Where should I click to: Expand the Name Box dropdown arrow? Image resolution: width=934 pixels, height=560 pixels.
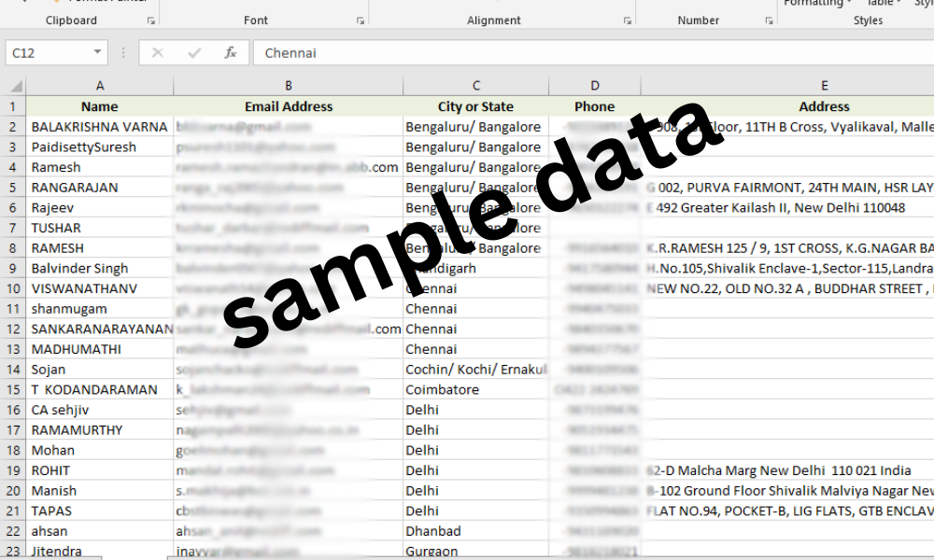coord(97,52)
